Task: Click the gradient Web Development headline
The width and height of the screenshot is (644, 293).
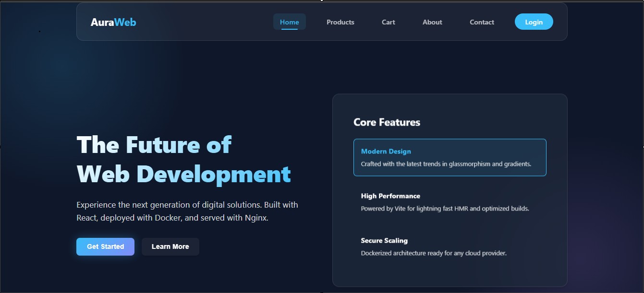Action: click(x=183, y=175)
